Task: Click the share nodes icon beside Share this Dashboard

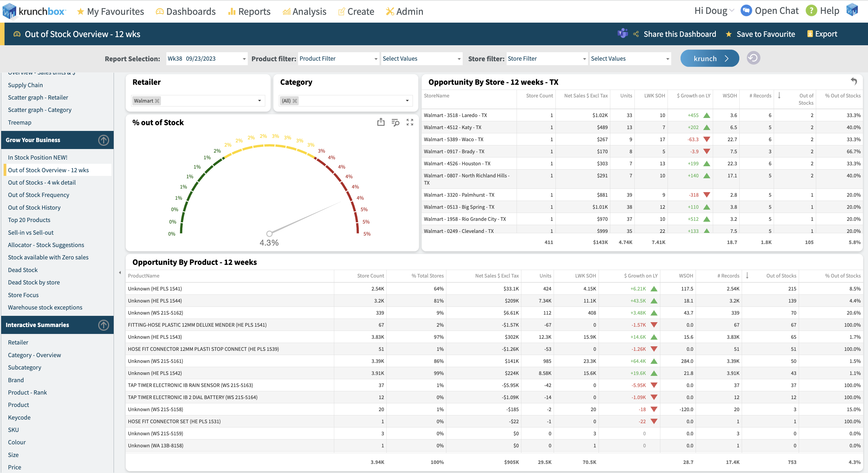Action: [636, 34]
